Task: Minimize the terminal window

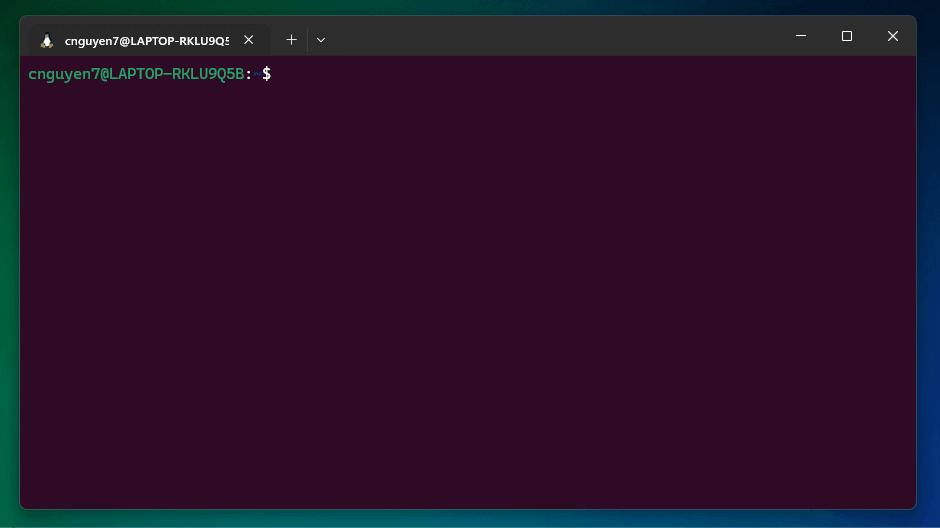Action: pyautogui.click(x=801, y=36)
